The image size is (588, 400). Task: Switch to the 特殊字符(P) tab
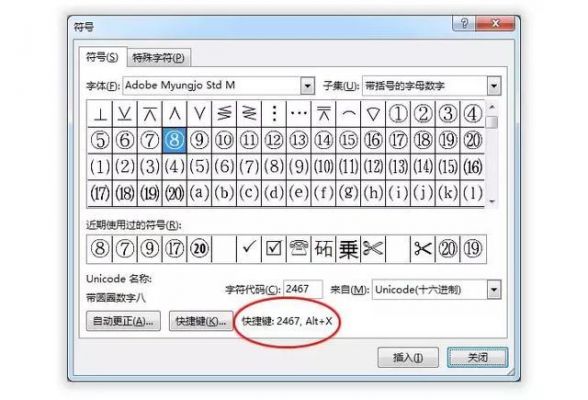click(158, 58)
